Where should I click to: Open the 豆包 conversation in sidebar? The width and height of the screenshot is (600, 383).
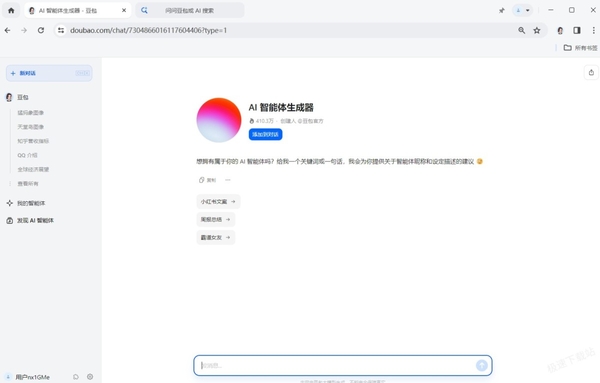tap(23, 97)
